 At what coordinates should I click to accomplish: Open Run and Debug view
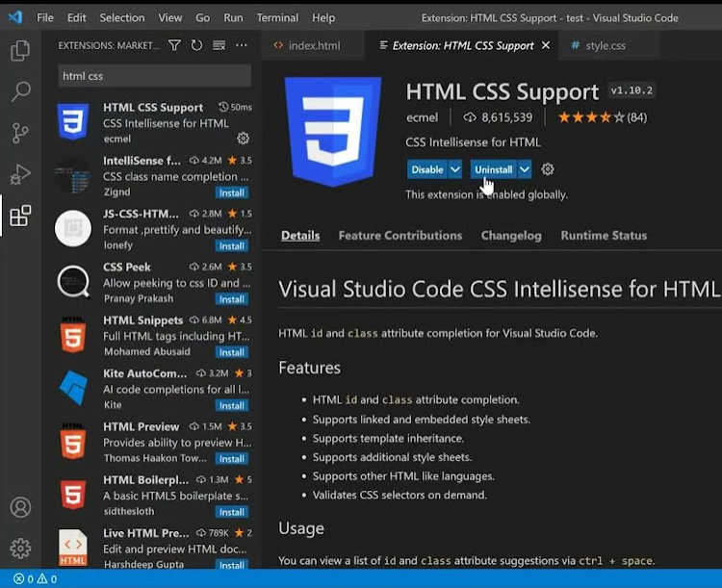20,174
